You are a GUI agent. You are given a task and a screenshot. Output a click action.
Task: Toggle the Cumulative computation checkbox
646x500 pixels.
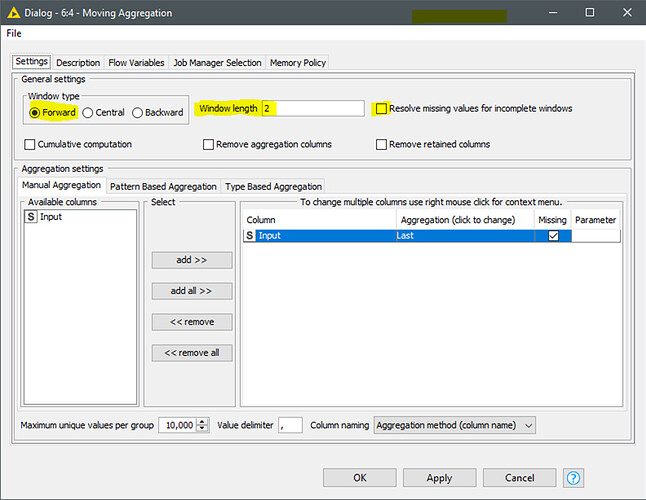30,145
